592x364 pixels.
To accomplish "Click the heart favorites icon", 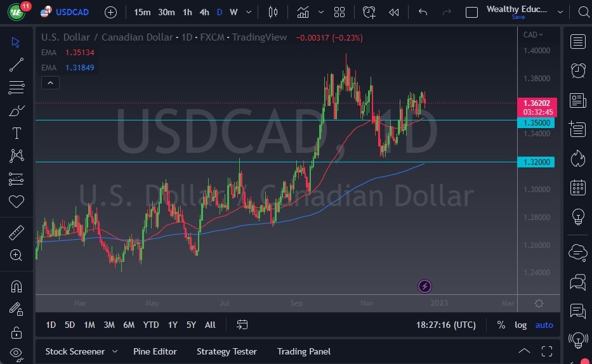I will tap(16, 202).
